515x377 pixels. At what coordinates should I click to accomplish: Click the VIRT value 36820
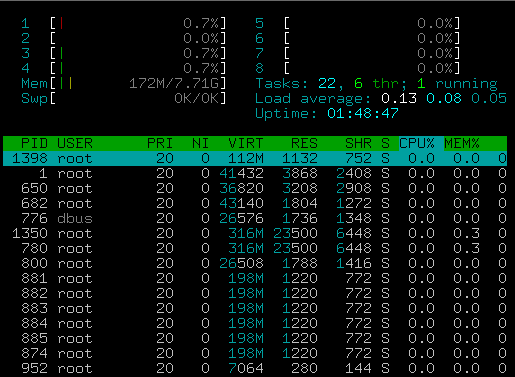tap(242, 188)
